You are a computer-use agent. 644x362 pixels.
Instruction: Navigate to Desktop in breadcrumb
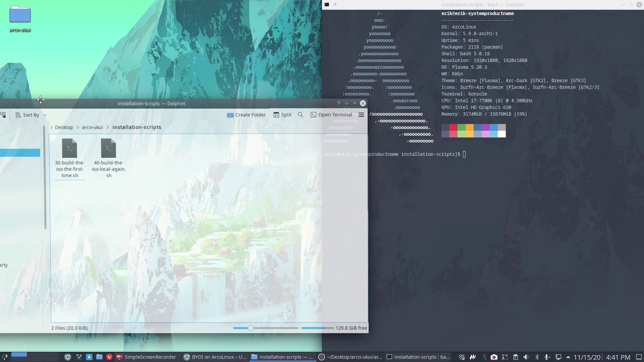coord(64,127)
